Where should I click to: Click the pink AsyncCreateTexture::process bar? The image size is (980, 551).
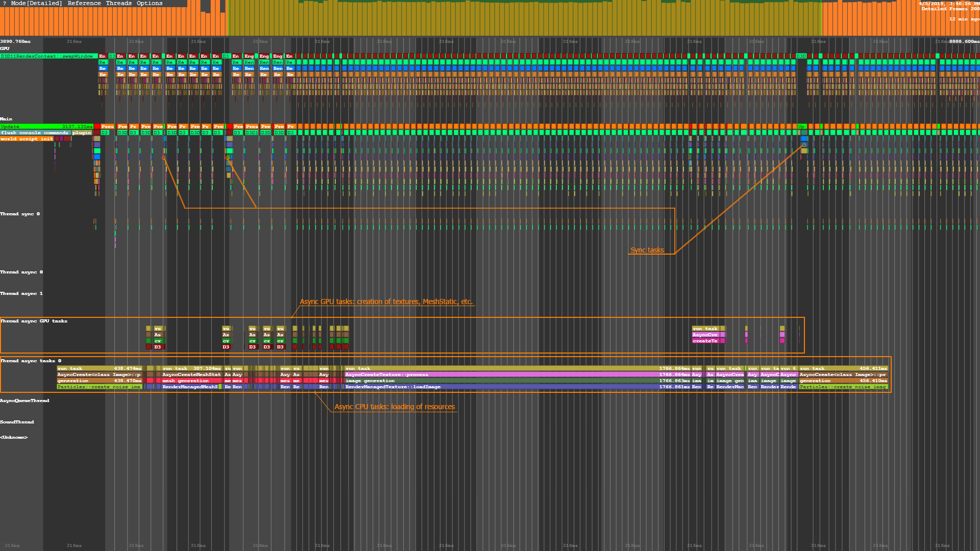[516, 374]
